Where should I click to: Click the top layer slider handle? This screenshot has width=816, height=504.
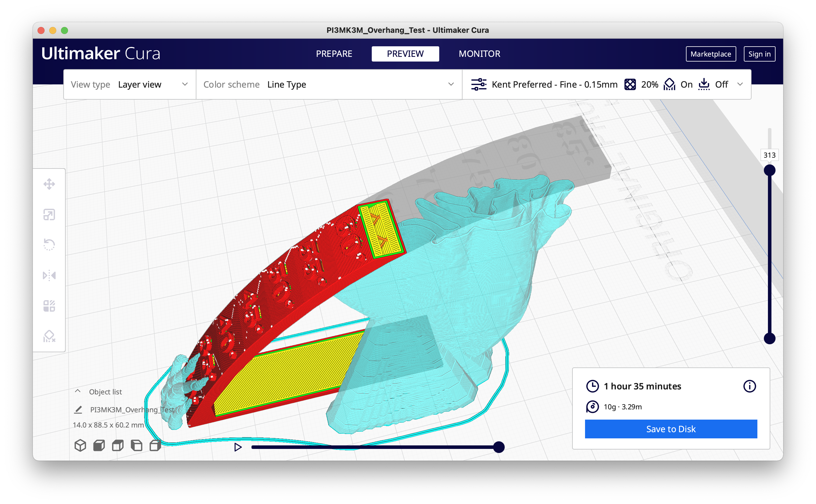769,170
